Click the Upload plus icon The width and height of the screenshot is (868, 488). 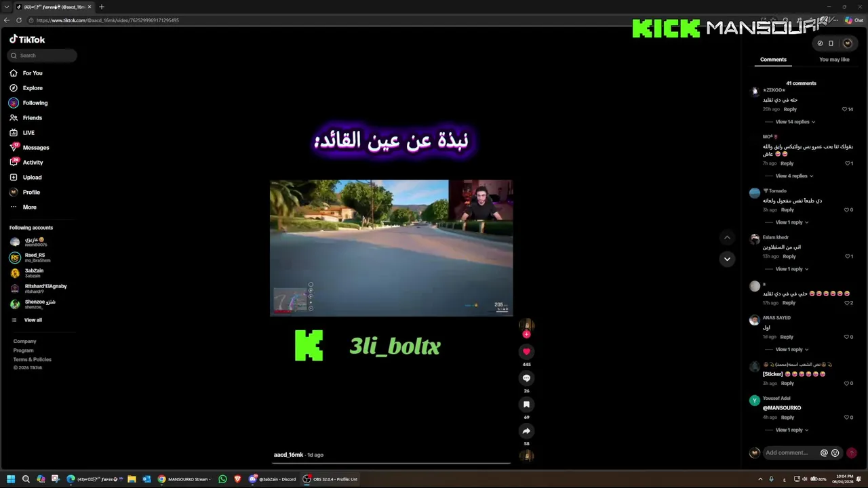coord(14,178)
